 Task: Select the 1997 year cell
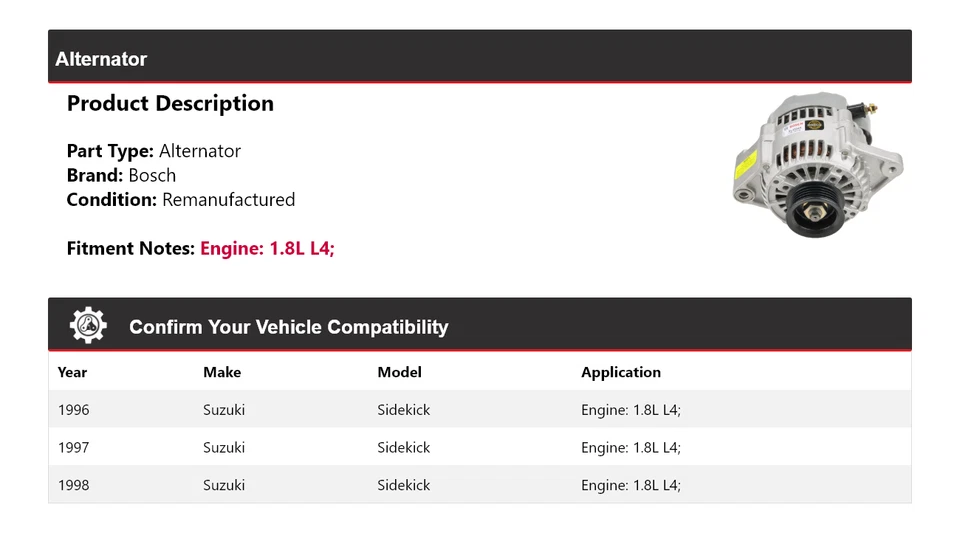(73, 448)
